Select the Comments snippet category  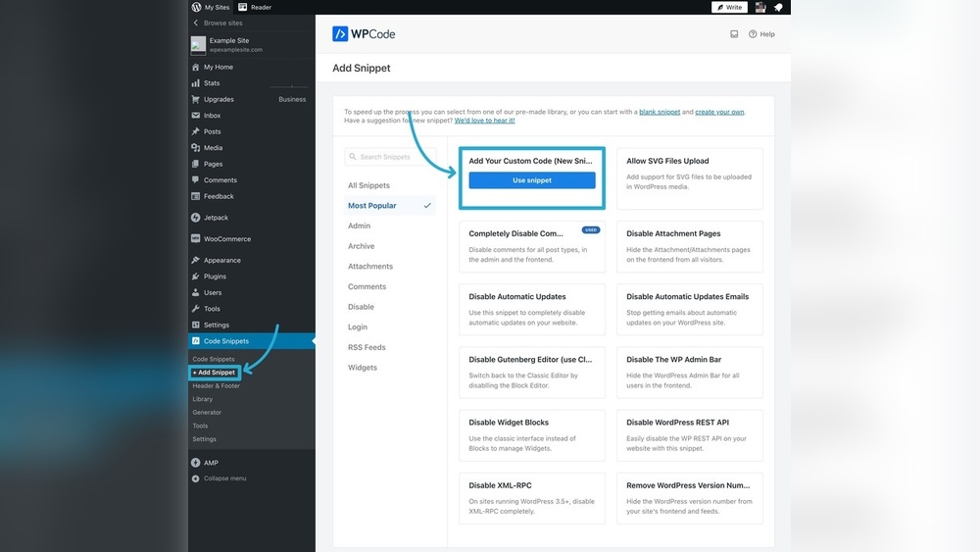(x=367, y=287)
